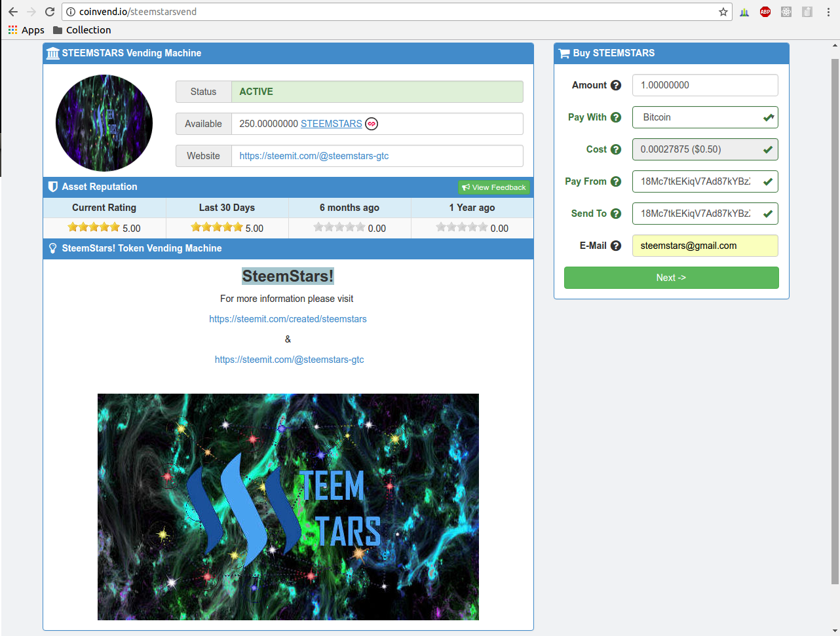Click the round SteemStars avatar image

pyautogui.click(x=104, y=123)
